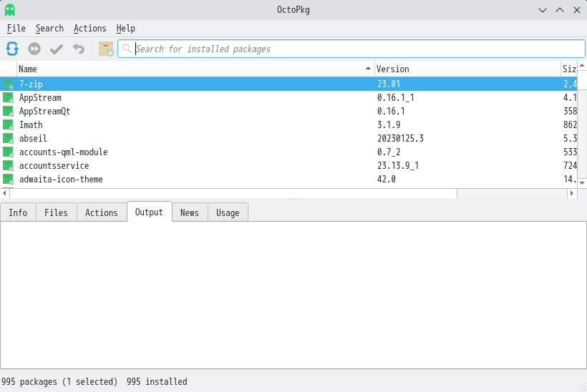Screen dimensions: 587x392
Task: Switch to the Files tab
Action: [x=56, y=212]
